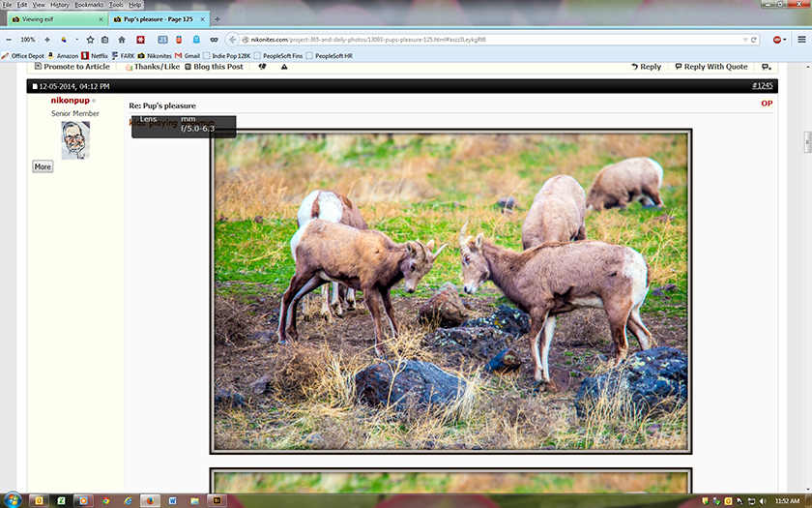Click the Reply With Quote link
Image resolution: width=812 pixels, height=508 pixels.
[x=711, y=67]
